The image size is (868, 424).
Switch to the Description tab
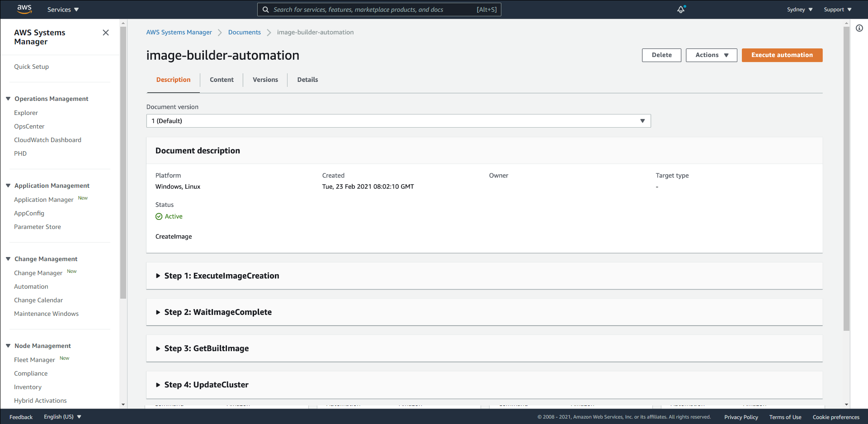coord(173,80)
